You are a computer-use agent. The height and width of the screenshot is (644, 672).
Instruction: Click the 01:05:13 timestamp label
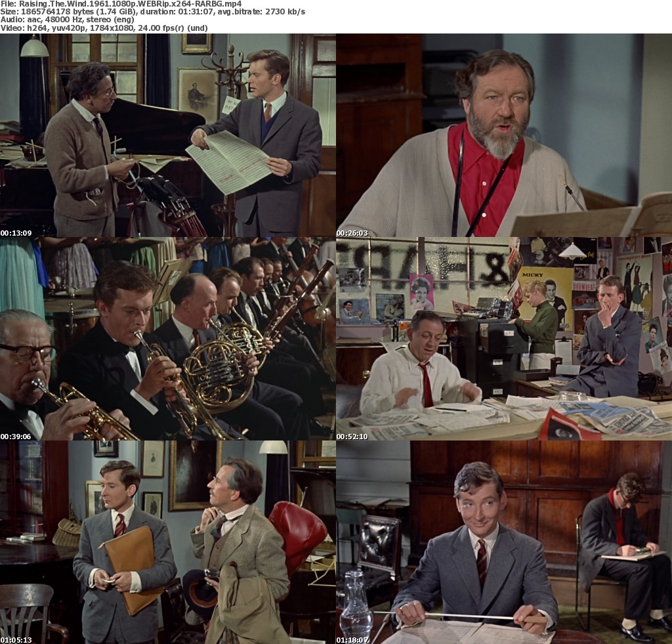point(16,639)
